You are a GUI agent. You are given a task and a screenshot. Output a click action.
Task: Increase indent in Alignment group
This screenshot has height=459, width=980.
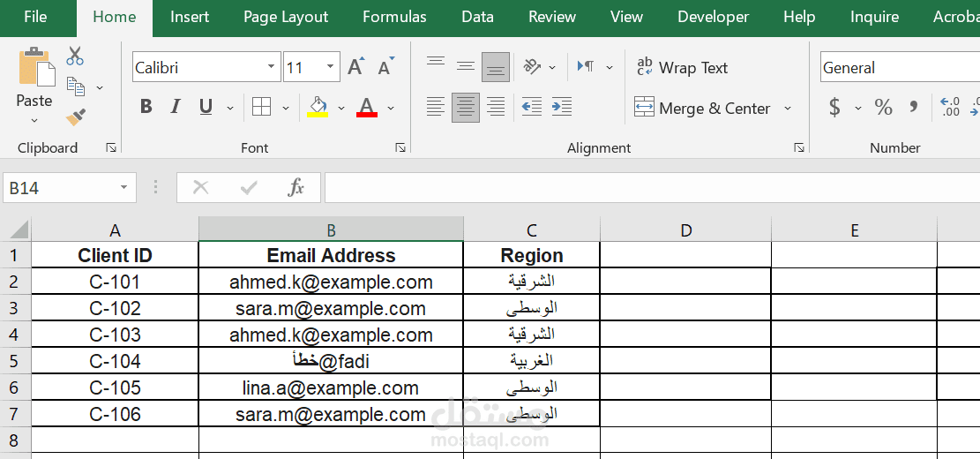(x=562, y=107)
